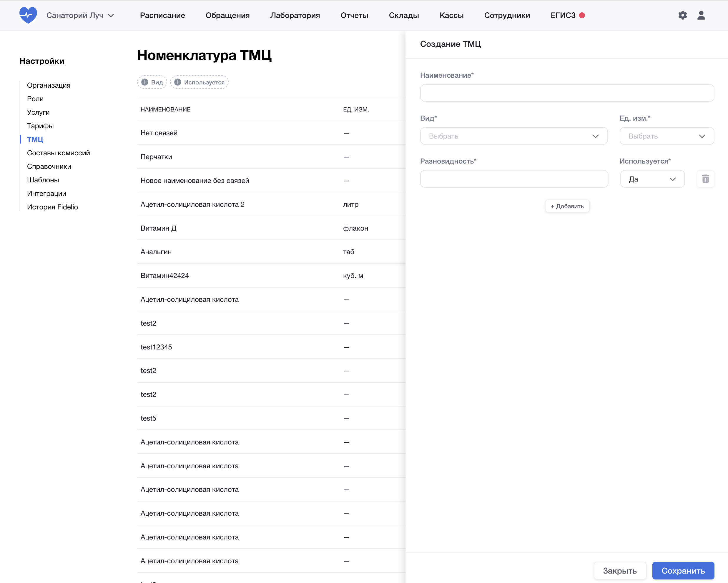Open the Склады menu item
This screenshot has height=583, width=728.
[404, 15]
